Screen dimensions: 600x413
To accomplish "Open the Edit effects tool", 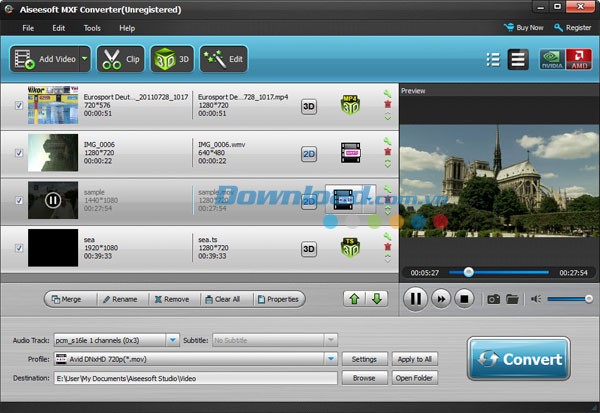I will (223, 59).
